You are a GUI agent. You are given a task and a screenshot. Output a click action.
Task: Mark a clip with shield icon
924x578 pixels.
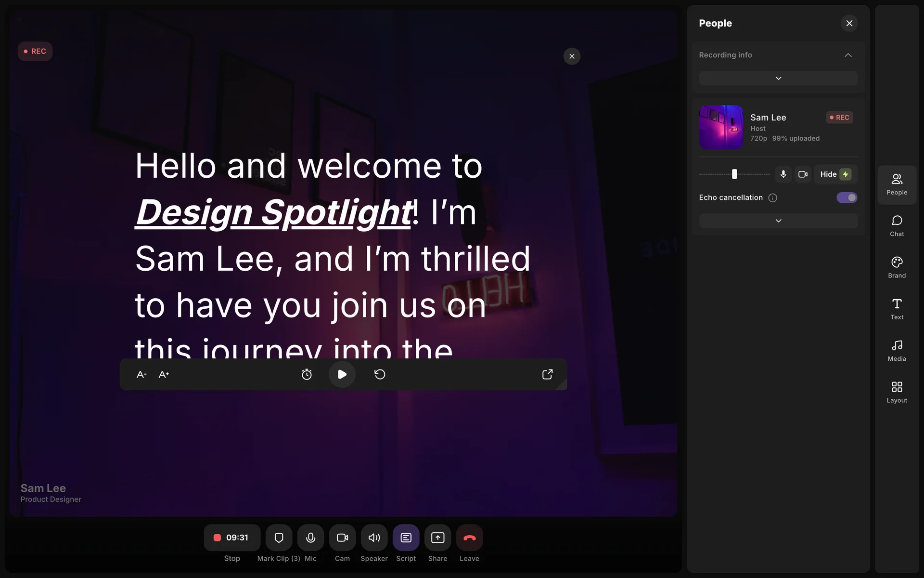[279, 538]
